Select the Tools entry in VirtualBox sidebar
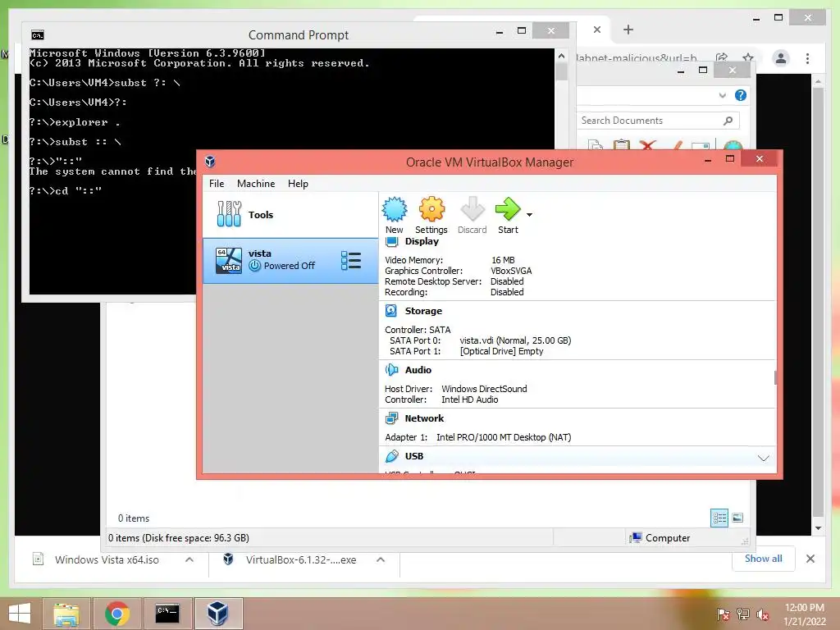Screen dimensions: 840x630 [x=290, y=215]
